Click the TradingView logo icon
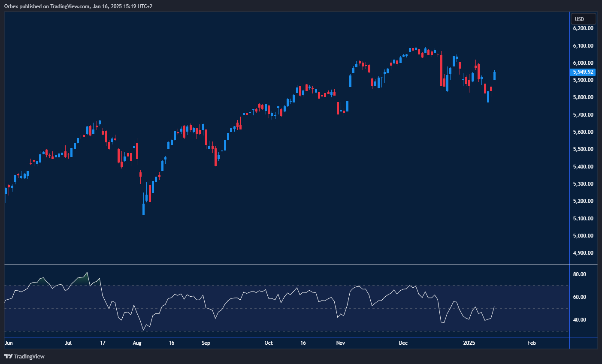Screen dimensions: 602x364 (8, 356)
